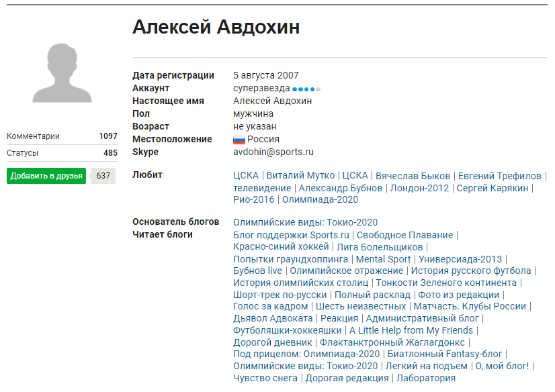555x392 pixels.
Task: Open Блог поддержки Sports.ru link
Action: pyautogui.click(x=291, y=235)
